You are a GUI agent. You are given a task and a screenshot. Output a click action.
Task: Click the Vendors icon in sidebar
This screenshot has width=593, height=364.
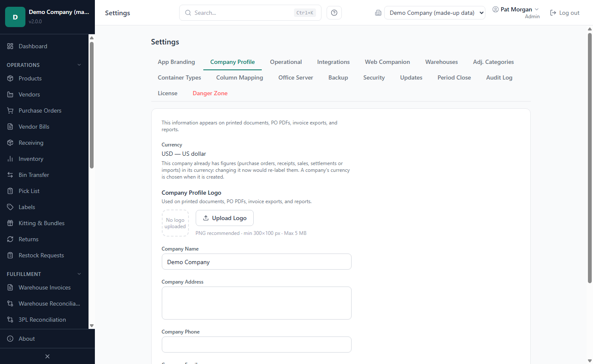point(10,94)
